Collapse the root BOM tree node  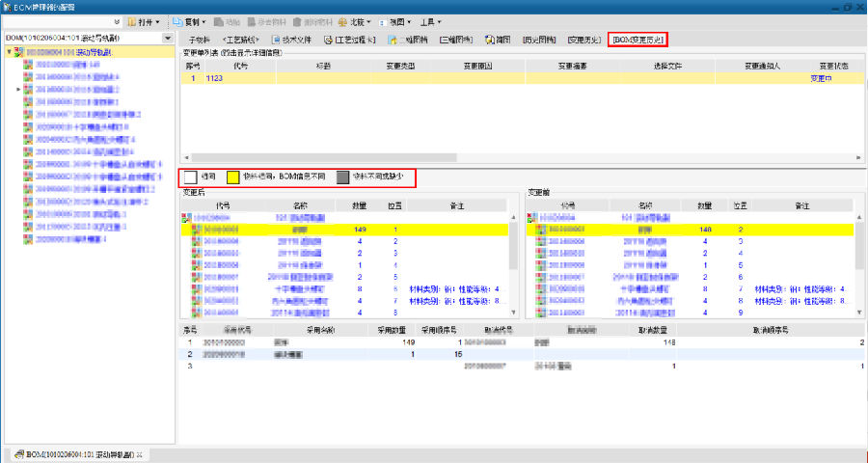click(x=9, y=52)
